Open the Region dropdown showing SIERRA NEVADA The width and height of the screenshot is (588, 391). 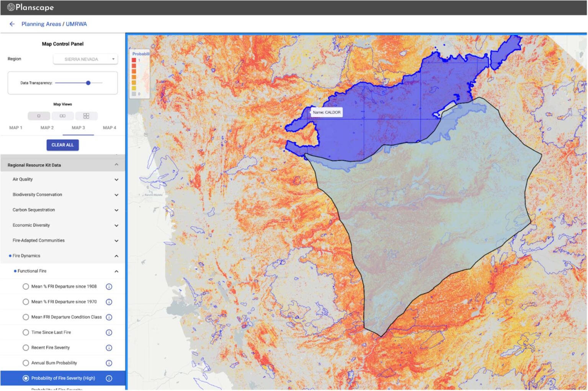coord(85,59)
